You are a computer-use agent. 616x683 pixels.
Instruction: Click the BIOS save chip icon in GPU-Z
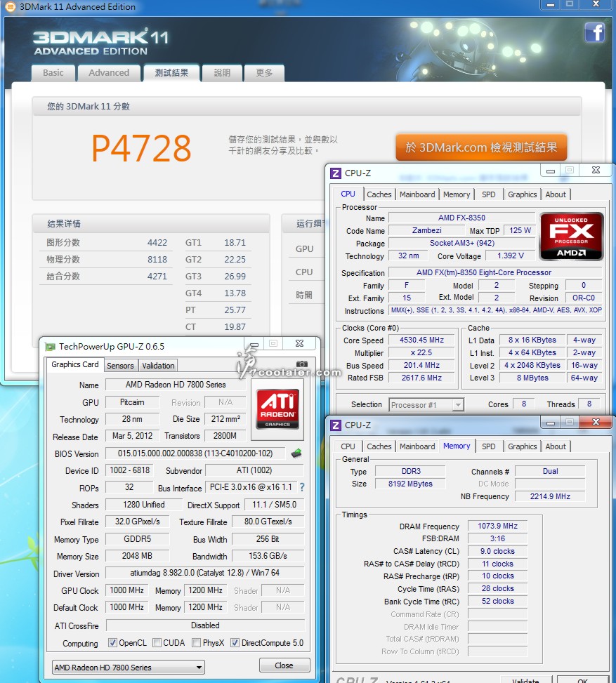coord(296,453)
